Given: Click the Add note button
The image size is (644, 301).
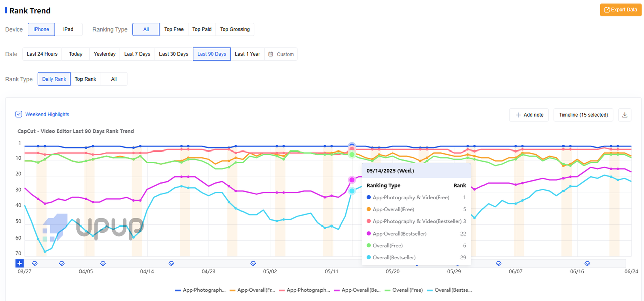Looking at the screenshot, I should click(529, 115).
